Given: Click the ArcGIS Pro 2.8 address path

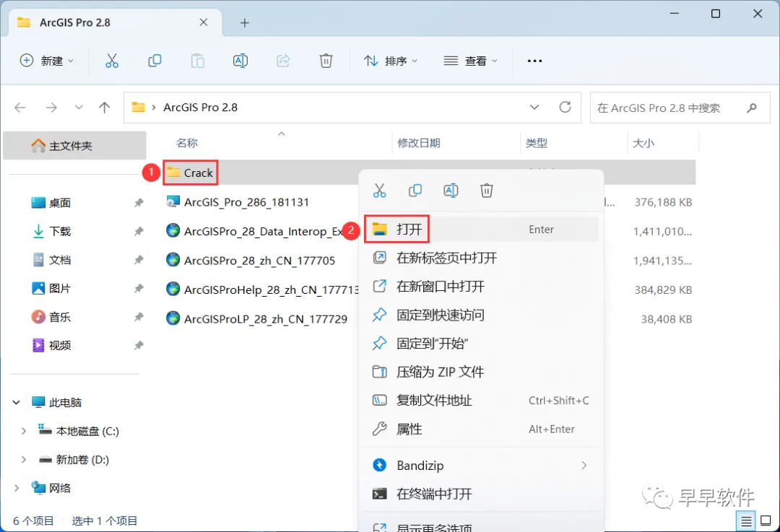Looking at the screenshot, I should coord(201,108).
